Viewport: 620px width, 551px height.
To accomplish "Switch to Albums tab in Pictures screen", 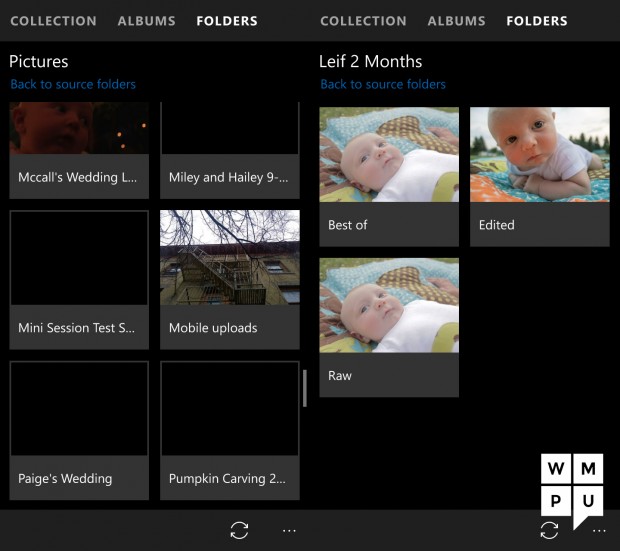I will click(146, 21).
